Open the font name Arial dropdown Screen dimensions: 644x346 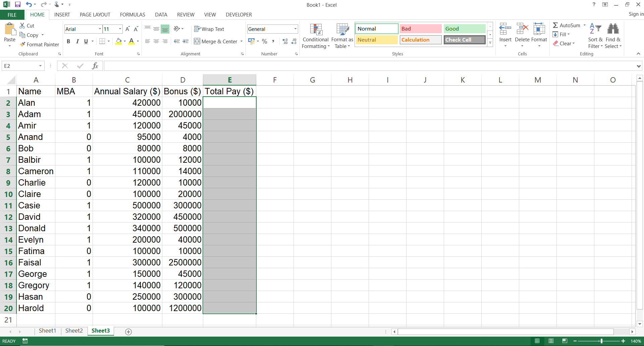(100, 29)
